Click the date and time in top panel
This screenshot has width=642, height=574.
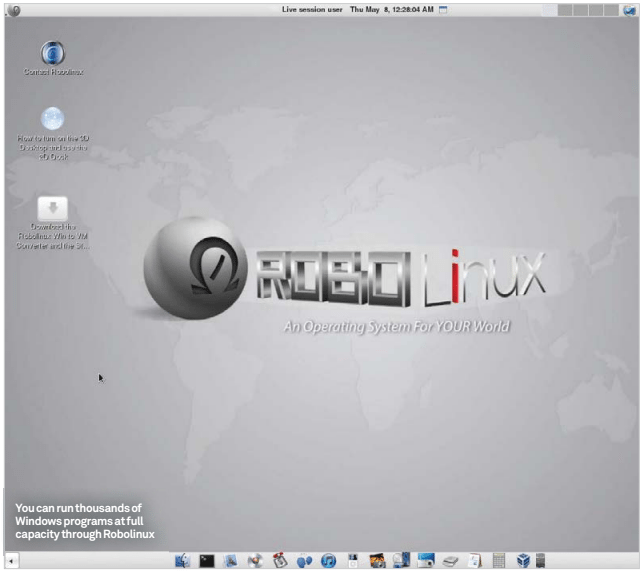coord(391,9)
